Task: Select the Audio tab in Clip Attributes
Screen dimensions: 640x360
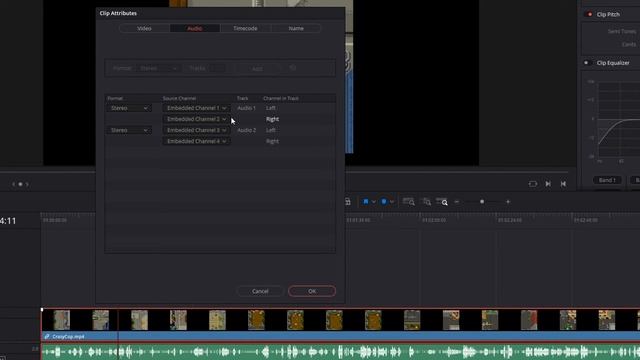Action: click(x=195, y=28)
